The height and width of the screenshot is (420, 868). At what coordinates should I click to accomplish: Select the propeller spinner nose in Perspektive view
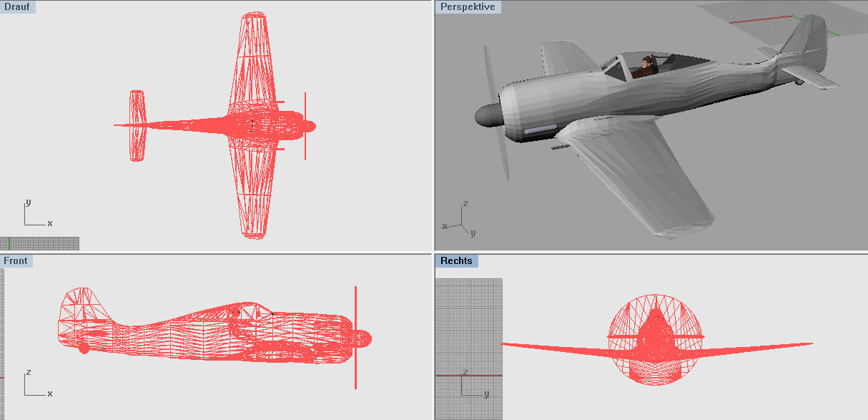489,115
